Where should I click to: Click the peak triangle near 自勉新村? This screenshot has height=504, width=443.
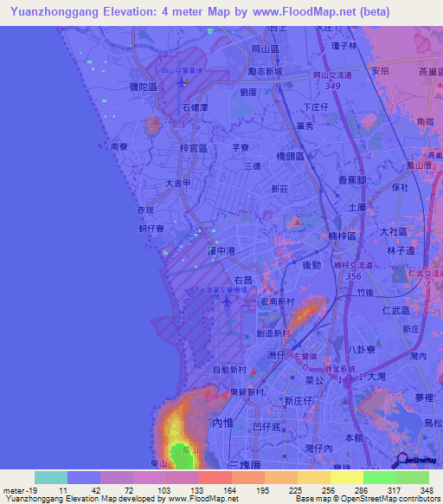[254, 372]
